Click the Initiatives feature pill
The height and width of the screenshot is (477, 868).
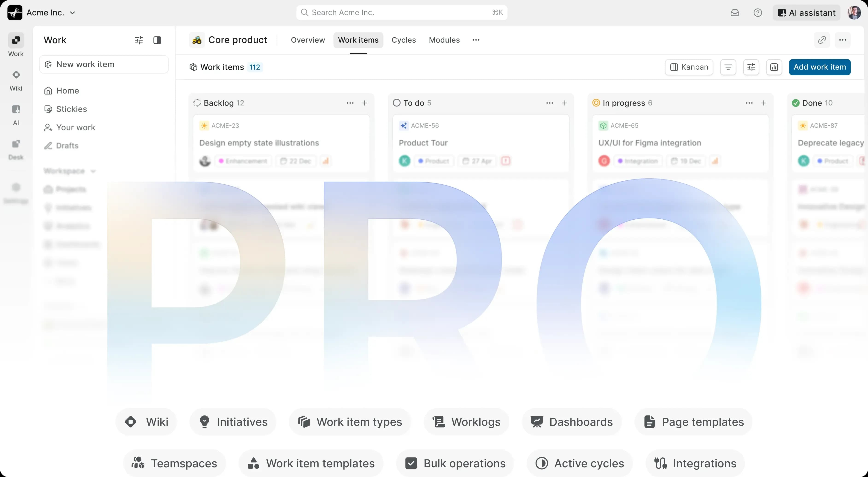(233, 422)
